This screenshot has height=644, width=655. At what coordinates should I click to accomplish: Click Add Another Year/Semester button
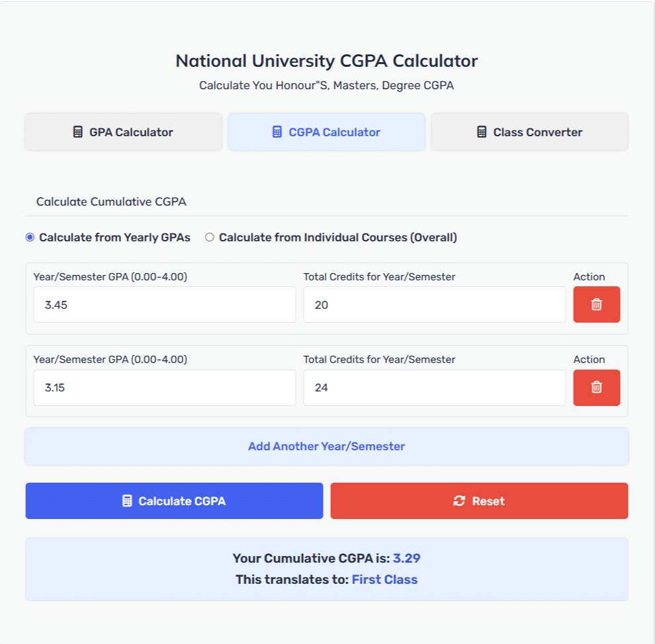click(x=327, y=446)
